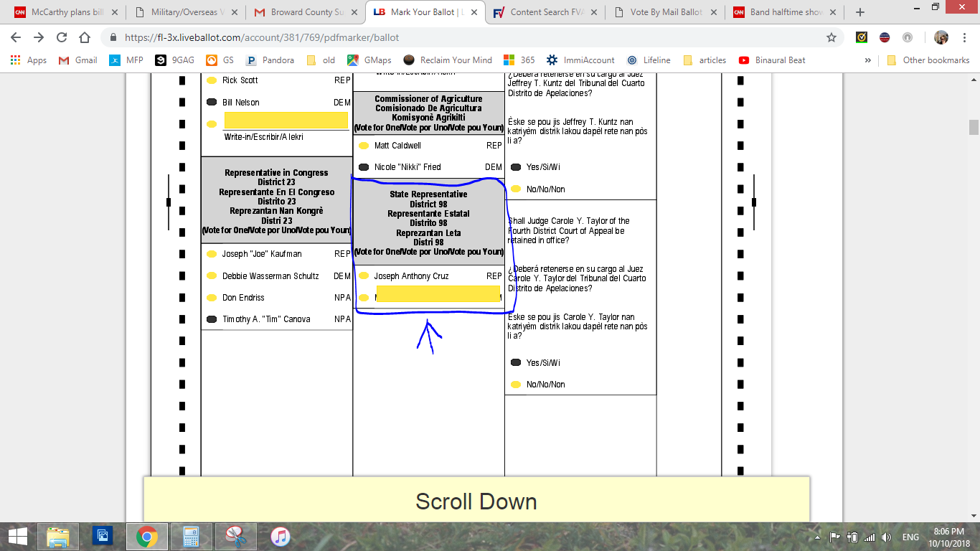The width and height of the screenshot is (980, 551).
Task: Go to the browser home page icon
Action: click(85, 37)
